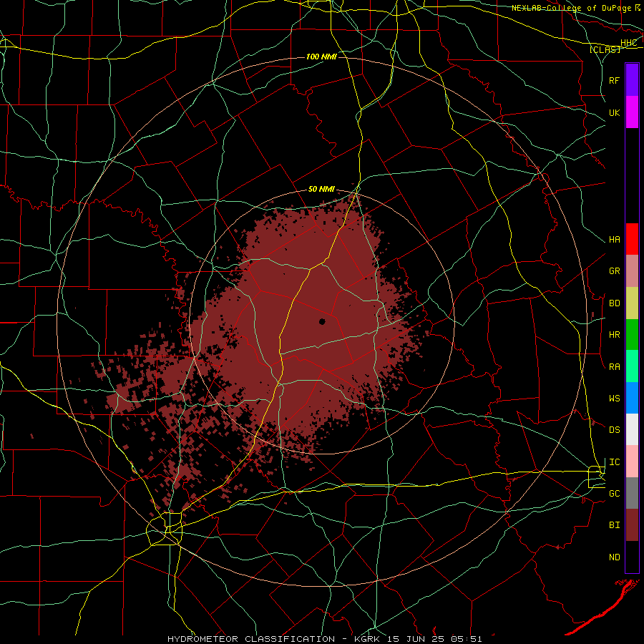Click the 05:51 timestamp in caption

pos(468,639)
